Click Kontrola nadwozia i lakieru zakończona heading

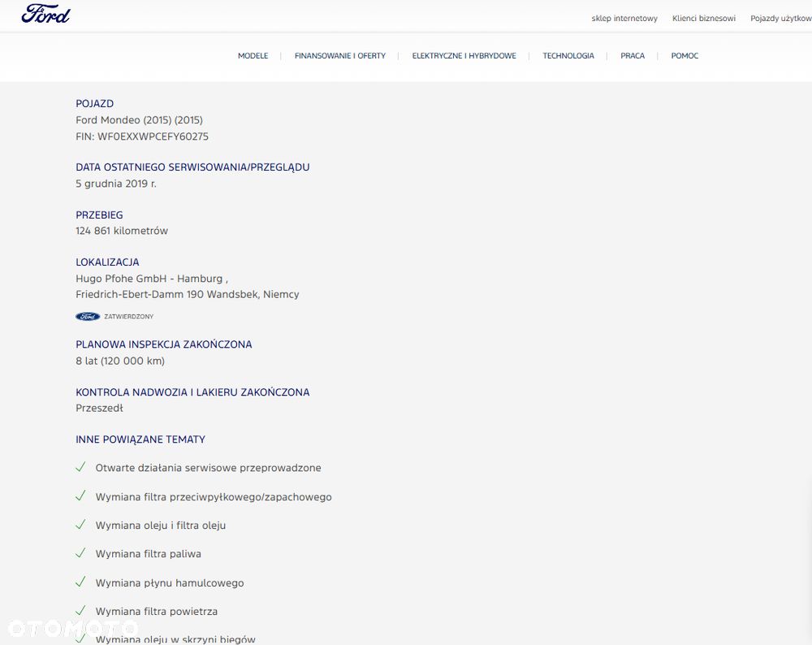[x=192, y=392]
